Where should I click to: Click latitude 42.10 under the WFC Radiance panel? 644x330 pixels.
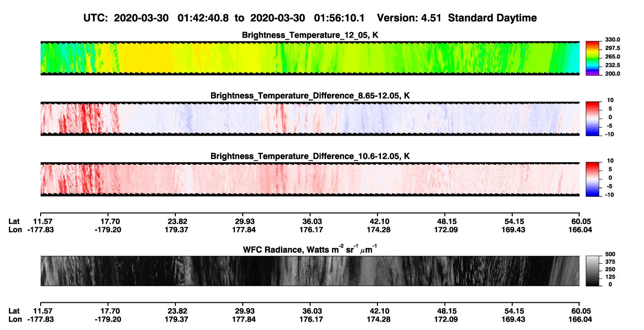tap(379, 311)
